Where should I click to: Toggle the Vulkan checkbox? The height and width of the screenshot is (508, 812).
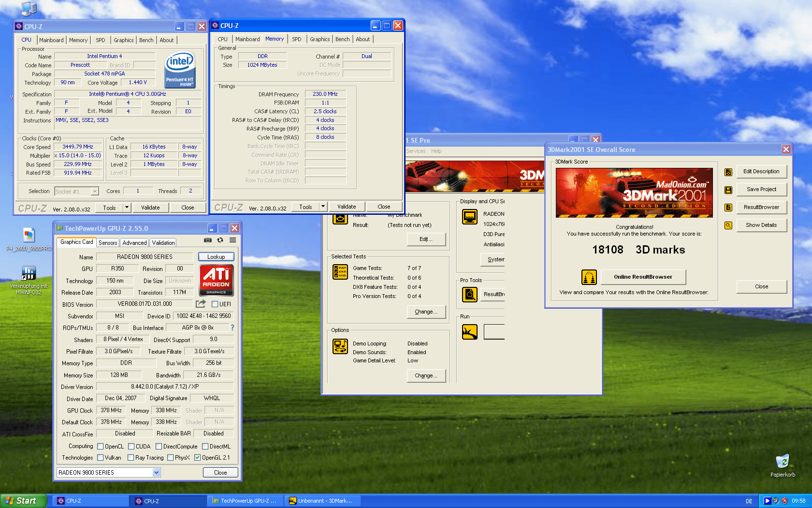101,457
